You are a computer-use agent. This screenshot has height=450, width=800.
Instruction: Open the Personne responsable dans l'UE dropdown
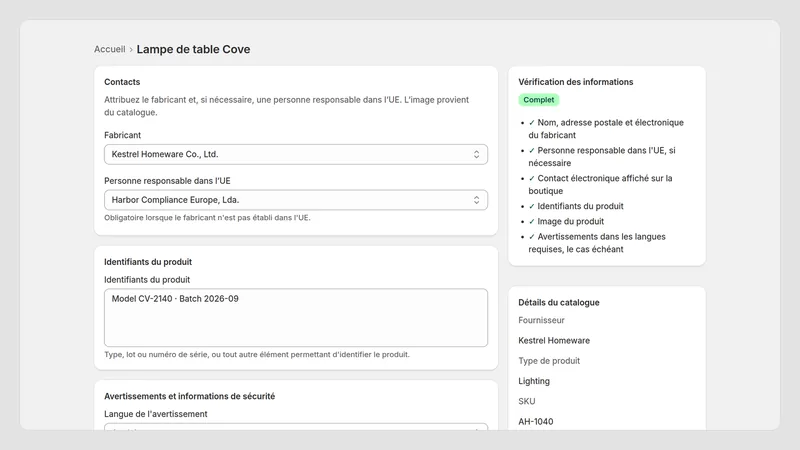pyautogui.click(x=296, y=200)
